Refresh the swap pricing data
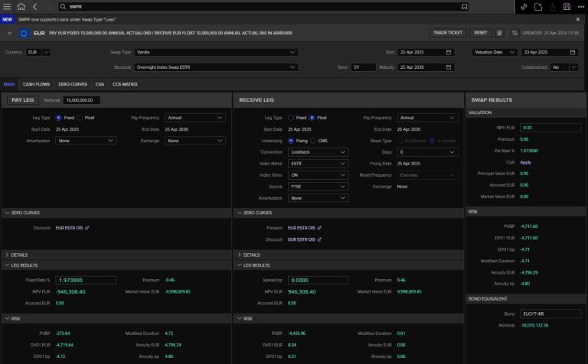This screenshot has height=364, width=588. click(514, 33)
